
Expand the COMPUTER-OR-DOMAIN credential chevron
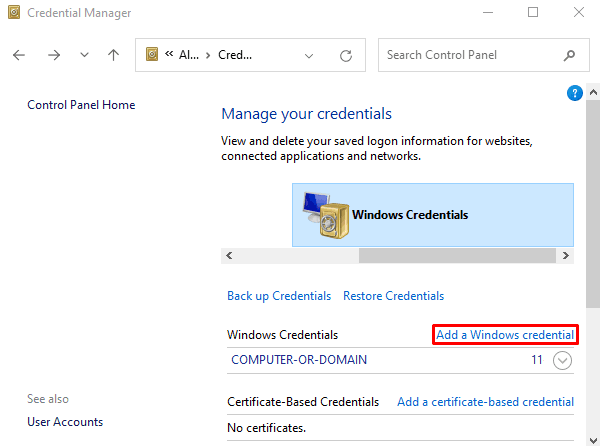click(562, 360)
